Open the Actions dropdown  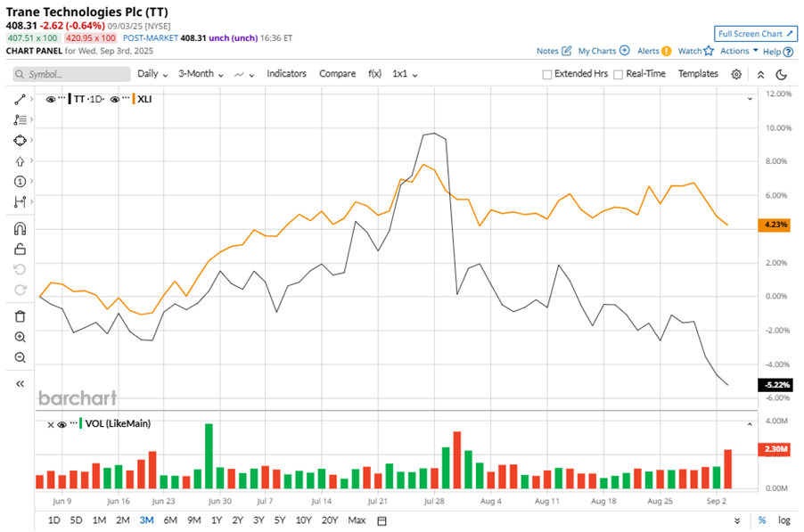tap(739, 51)
